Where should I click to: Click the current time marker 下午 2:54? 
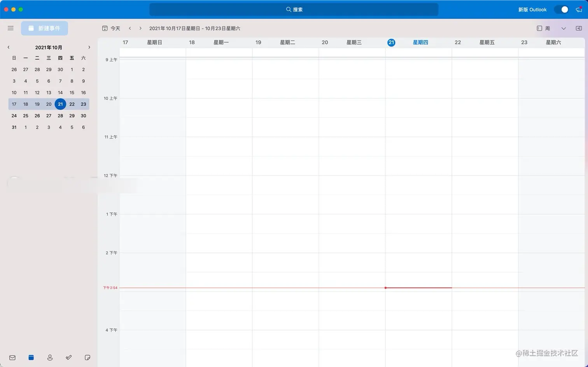110,288
